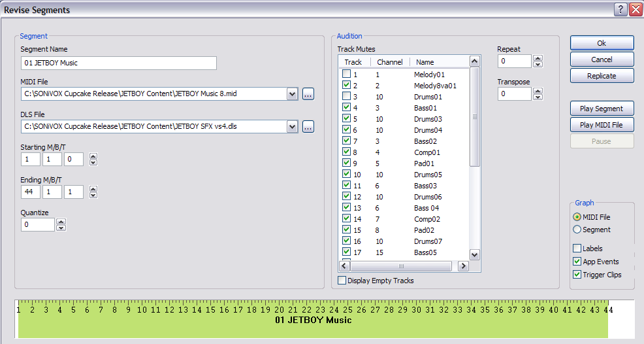Screen dimensions: 644x344
Task: Expand the DLS File path dropdown
Action: click(292, 127)
